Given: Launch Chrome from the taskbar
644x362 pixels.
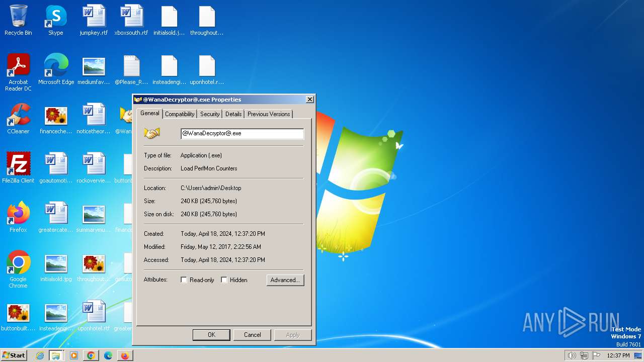Looking at the screenshot, I should click(x=91, y=355).
